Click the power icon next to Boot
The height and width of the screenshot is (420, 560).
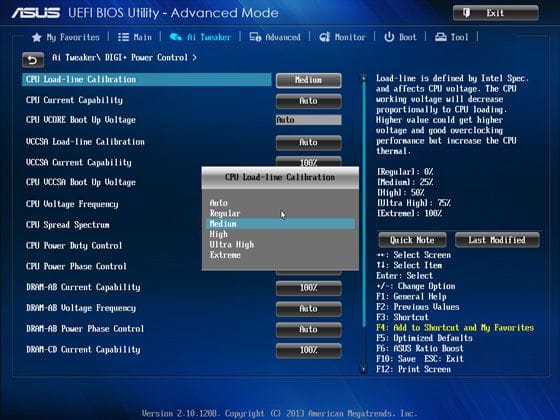pos(389,37)
